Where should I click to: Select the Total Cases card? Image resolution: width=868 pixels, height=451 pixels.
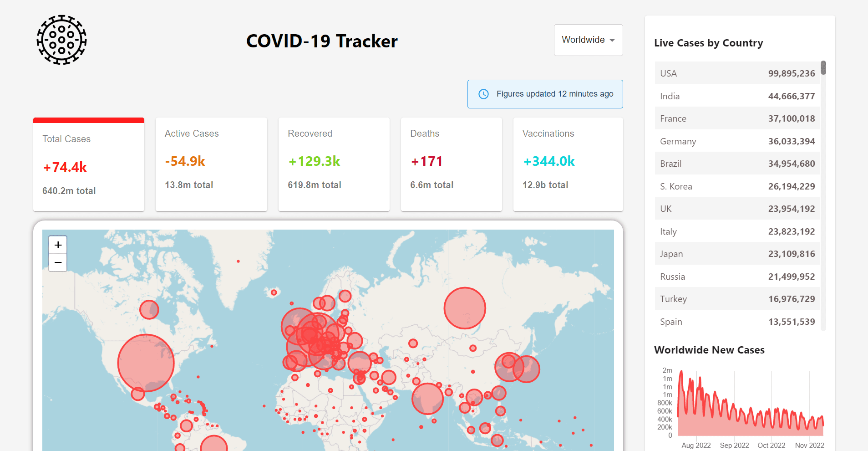pos(89,164)
